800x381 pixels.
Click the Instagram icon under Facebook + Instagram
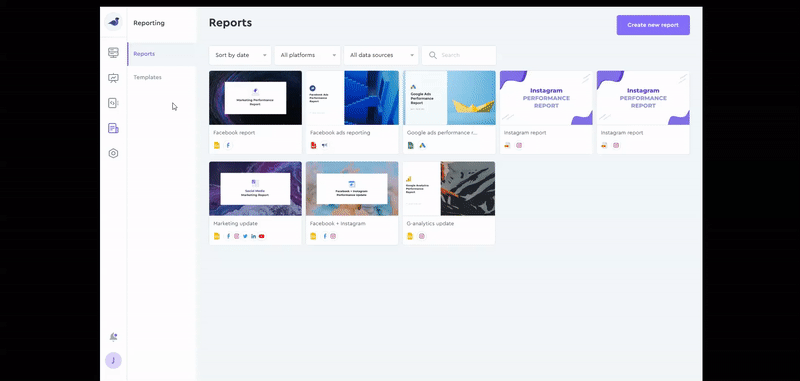coord(333,236)
